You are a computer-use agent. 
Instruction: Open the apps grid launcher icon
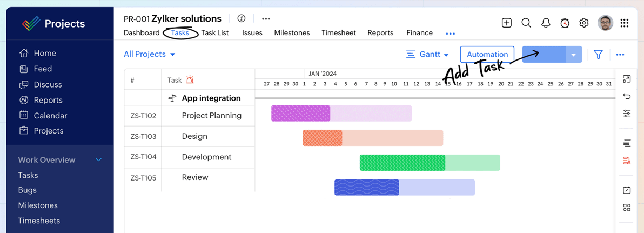(x=625, y=23)
